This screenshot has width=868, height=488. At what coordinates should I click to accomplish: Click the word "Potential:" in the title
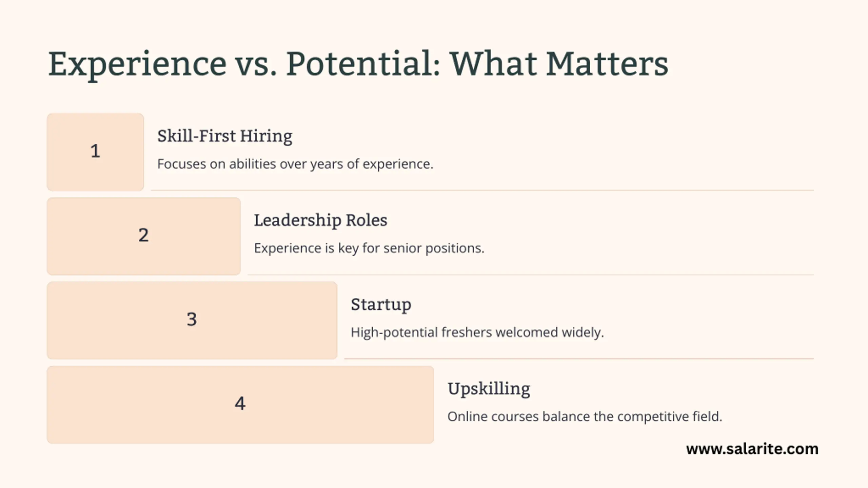[x=363, y=64]
